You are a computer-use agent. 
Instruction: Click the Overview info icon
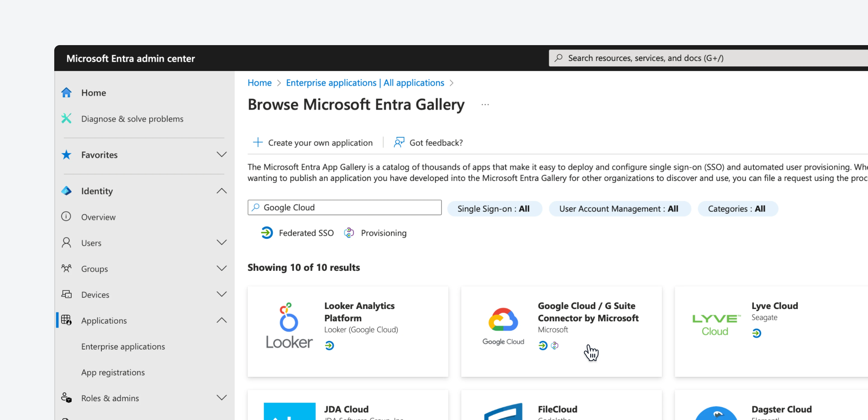coord(66,216)
